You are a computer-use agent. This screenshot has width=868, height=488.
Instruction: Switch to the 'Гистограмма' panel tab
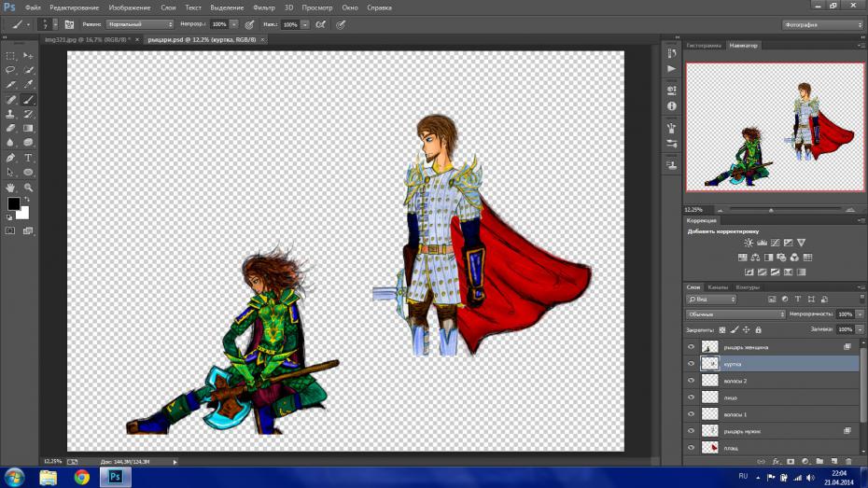705,45
